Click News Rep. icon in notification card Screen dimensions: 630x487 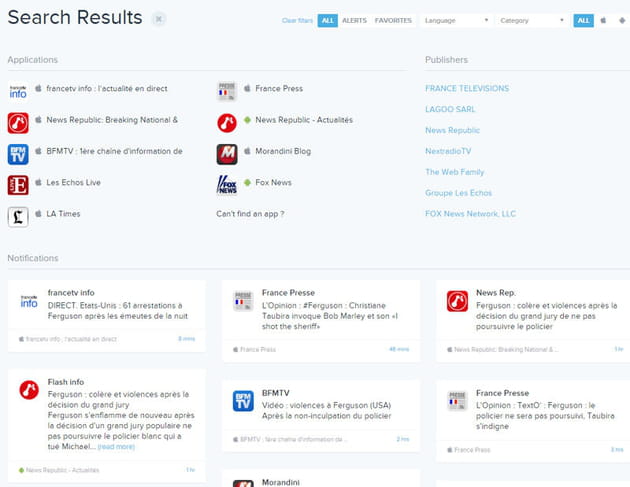457,301
